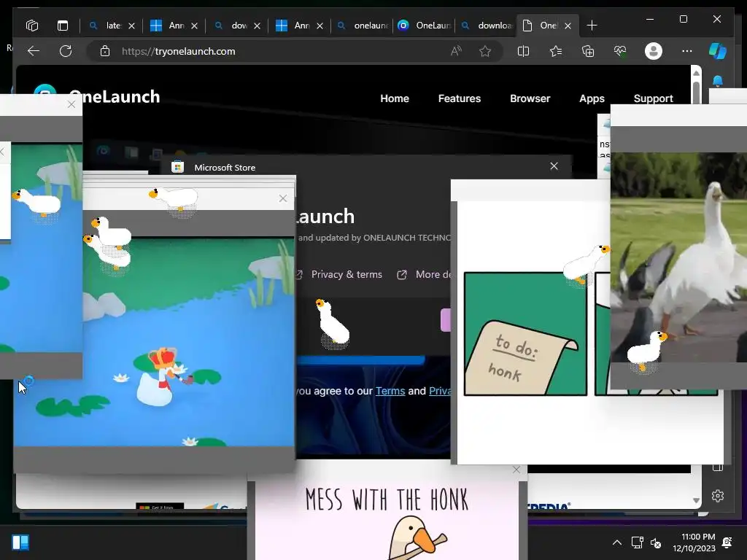The width and height of the screenshot is (747, 560).
Task: Close the 'late' tab
Action: click(131, 26)
